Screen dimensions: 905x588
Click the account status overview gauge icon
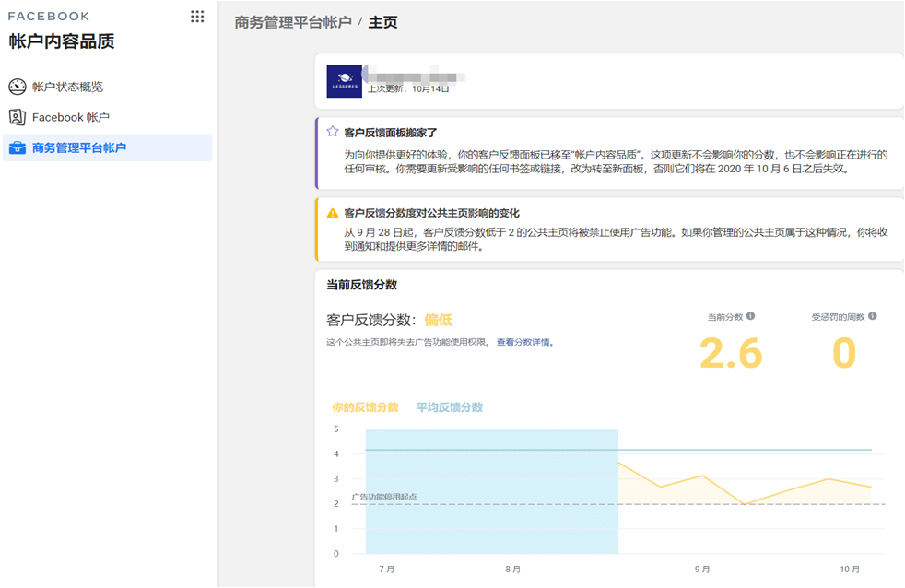(18, 87)
